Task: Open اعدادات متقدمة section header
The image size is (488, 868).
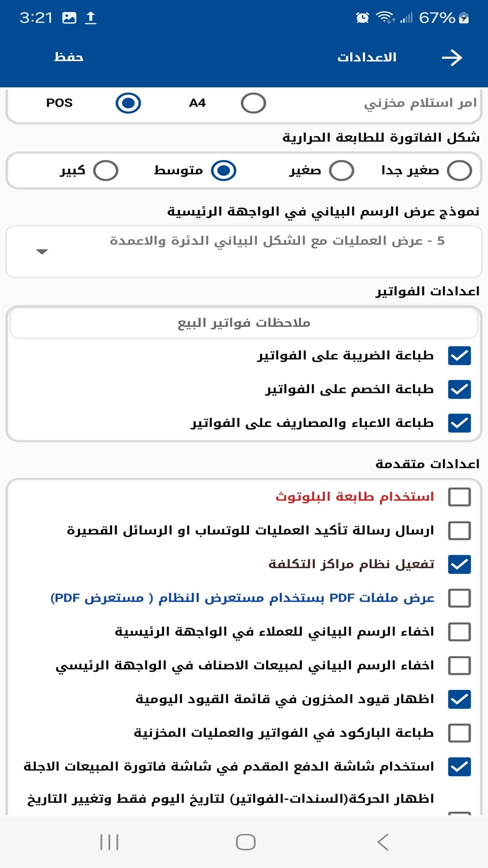Action: tap(427, 462)
